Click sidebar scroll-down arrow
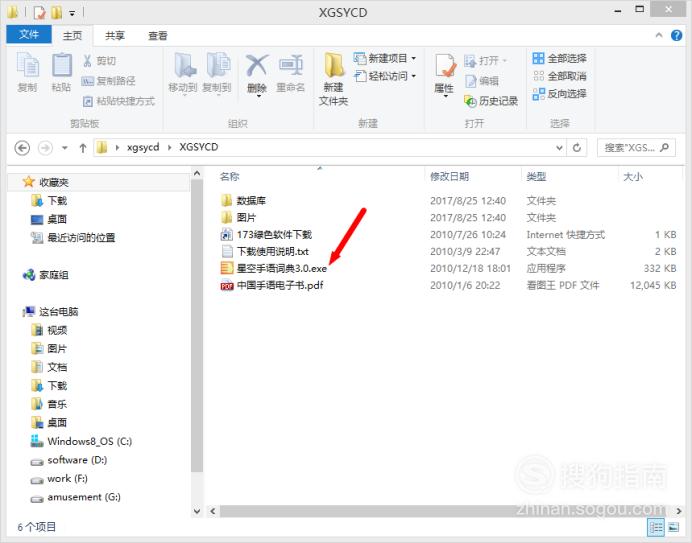This screenshot has height=543, width=692. click(x=197, y=511)
